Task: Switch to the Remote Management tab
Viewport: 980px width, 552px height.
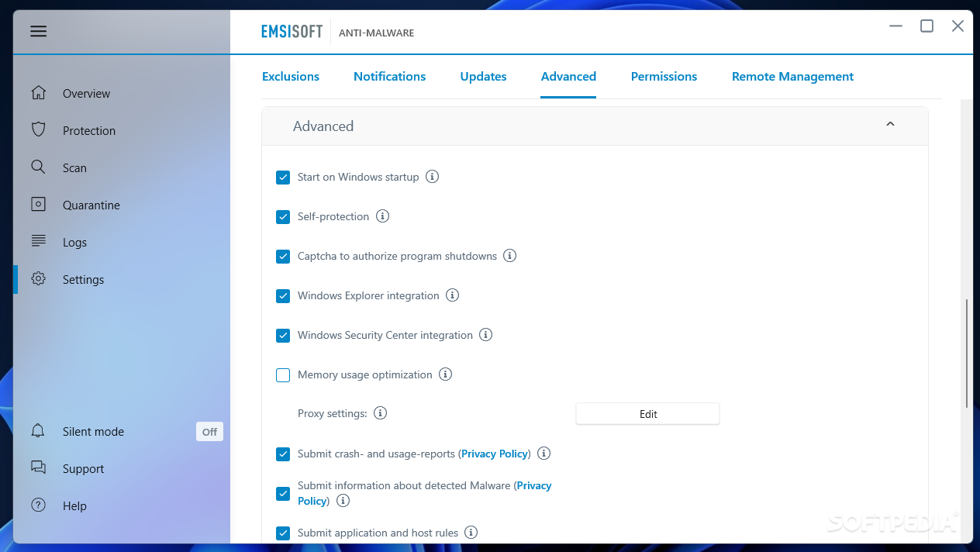Action: pos(792,76)
